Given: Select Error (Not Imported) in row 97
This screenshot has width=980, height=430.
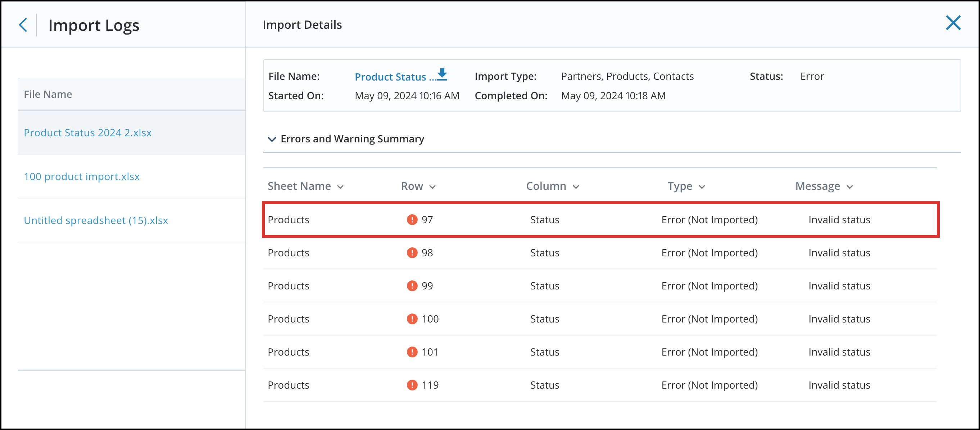Looking at the screenshot, I should pos(709,219).
